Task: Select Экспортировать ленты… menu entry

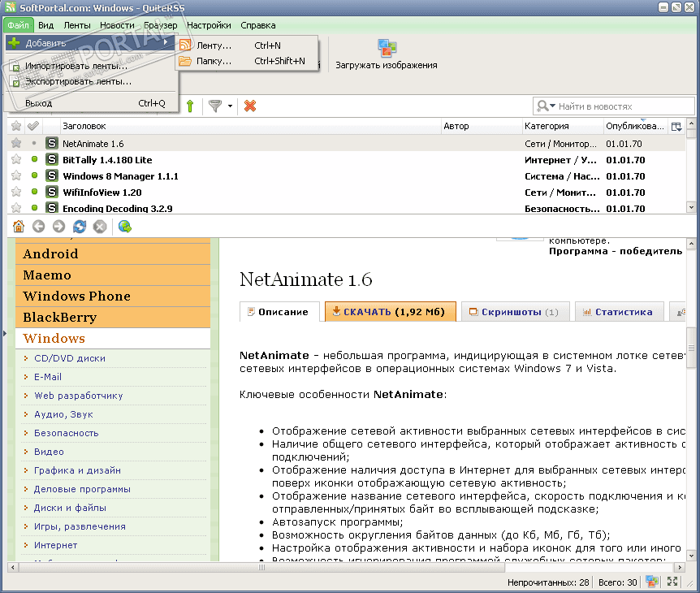Action: pos(89,82)
